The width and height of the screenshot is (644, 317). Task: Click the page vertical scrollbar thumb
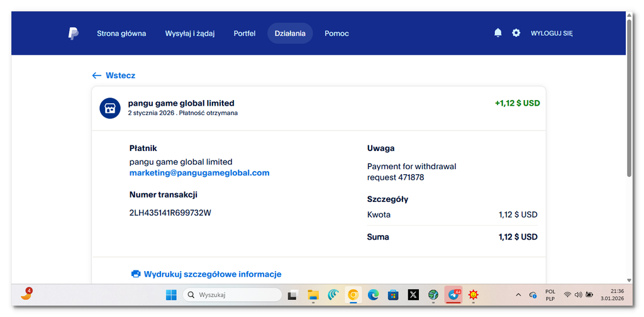click(629, 97)
